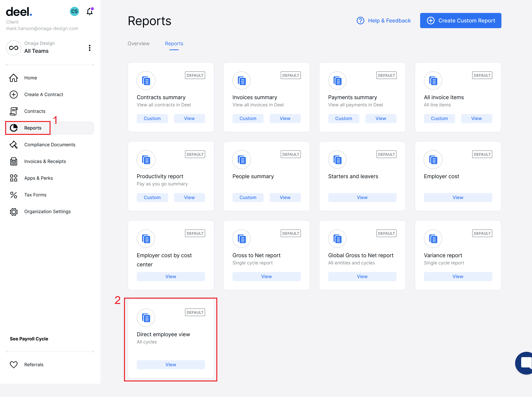
Task: Select the Home icon in the sidebar
Action: (x=14, y=78)
